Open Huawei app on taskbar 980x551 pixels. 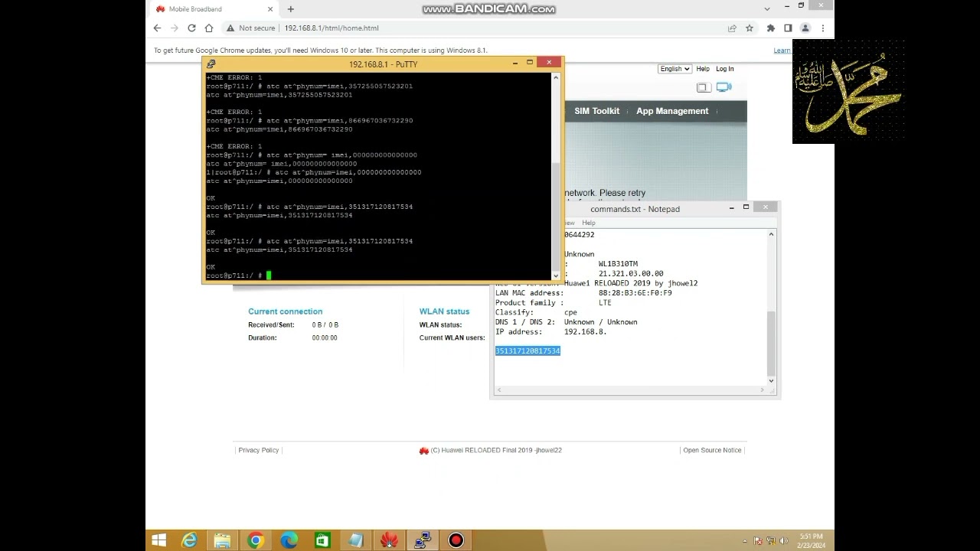[x=389, y=540]
